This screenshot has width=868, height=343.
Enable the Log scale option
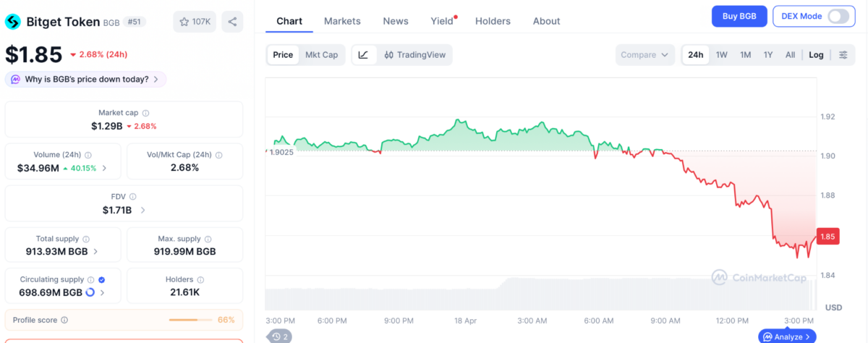pos(816,55)
